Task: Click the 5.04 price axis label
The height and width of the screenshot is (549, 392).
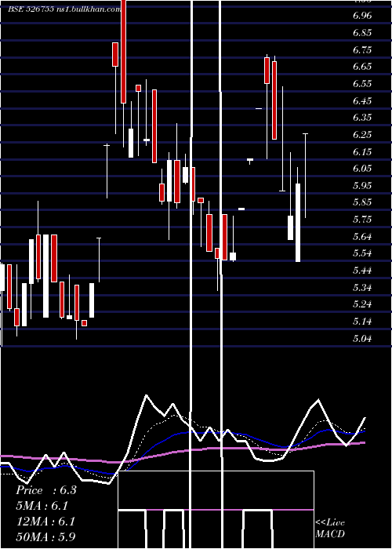Action: click(362, 339)
